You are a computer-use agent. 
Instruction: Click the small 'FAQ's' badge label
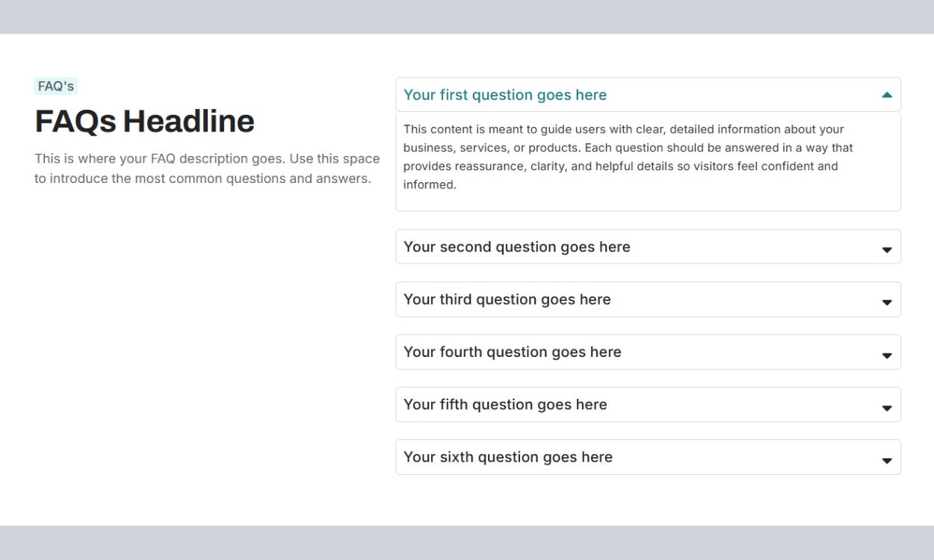(56, 87)
